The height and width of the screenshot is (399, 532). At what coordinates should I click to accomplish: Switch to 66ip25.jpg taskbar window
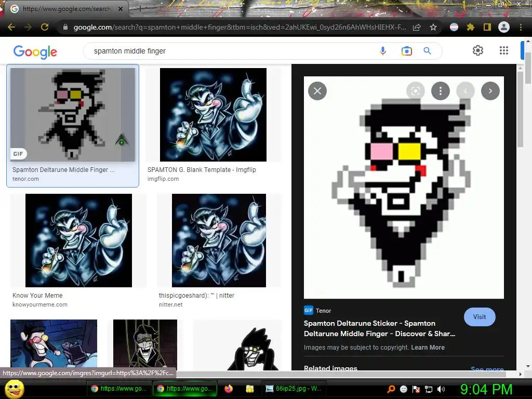tap(294, 389)
